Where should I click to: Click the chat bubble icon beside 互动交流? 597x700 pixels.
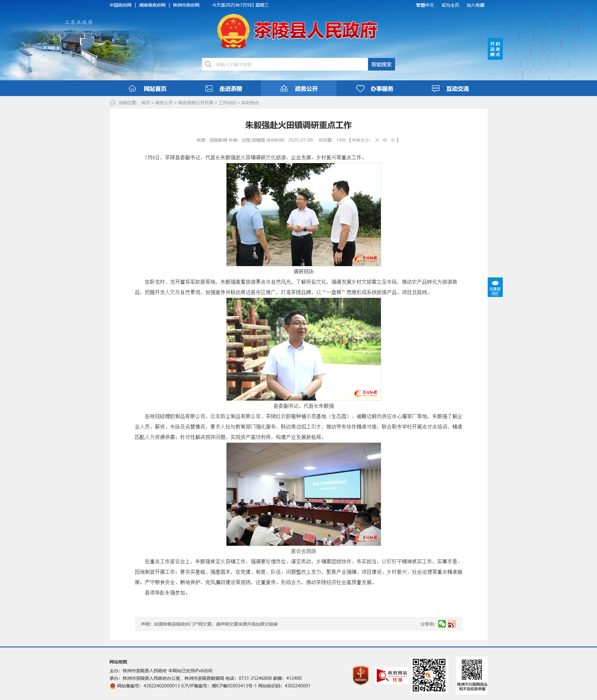[x=435, y=88]
